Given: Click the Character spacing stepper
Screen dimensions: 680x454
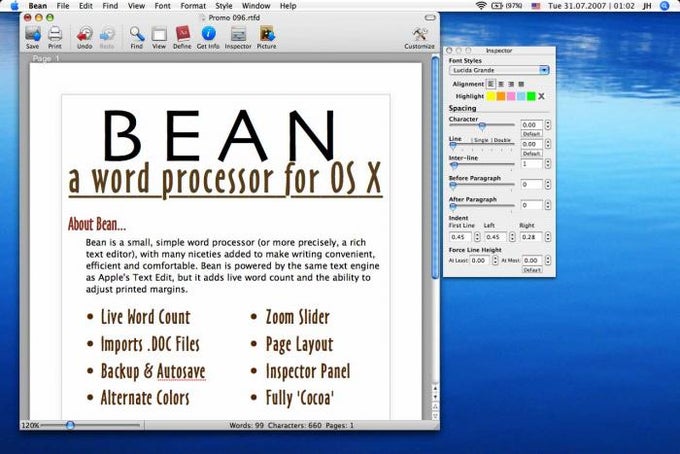Looking at the screenshot, I should coord(548,124).
